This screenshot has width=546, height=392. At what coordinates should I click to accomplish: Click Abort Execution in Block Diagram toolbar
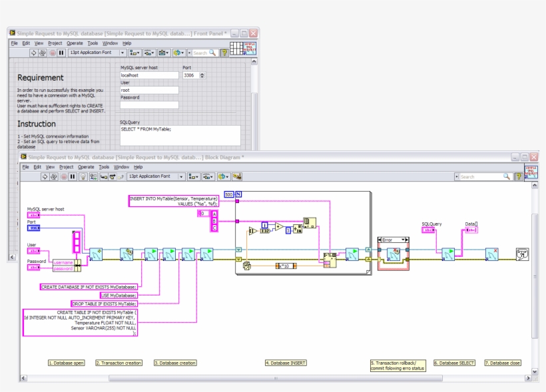(64, 177)
